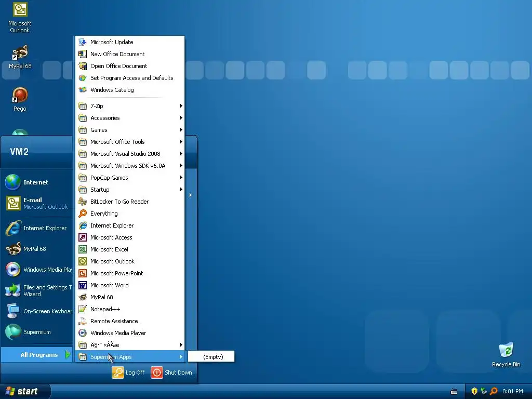Click Internet in the Start menu

point(37,182)
